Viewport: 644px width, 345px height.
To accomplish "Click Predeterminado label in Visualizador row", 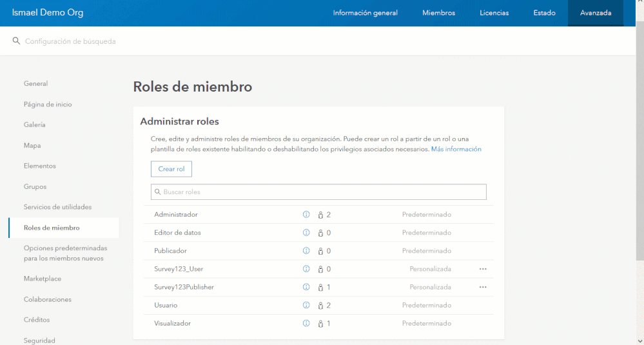I will [x=426, y=323].
